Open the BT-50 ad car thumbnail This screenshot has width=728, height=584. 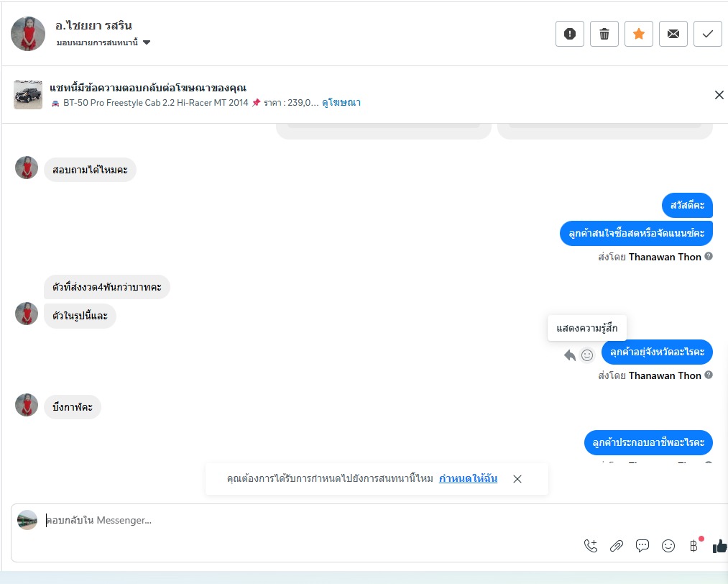(28, 95)
